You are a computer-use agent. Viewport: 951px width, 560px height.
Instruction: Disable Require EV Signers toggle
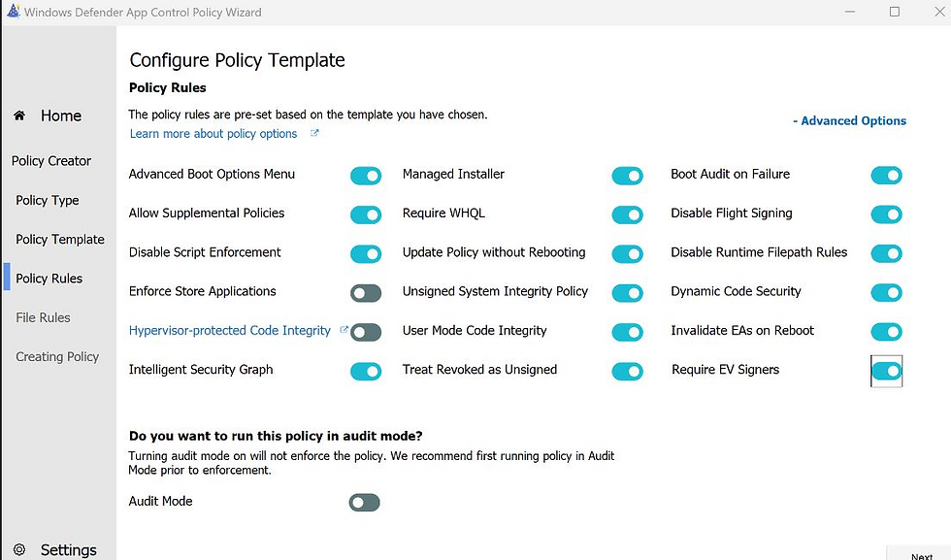[x=887, y=371]
